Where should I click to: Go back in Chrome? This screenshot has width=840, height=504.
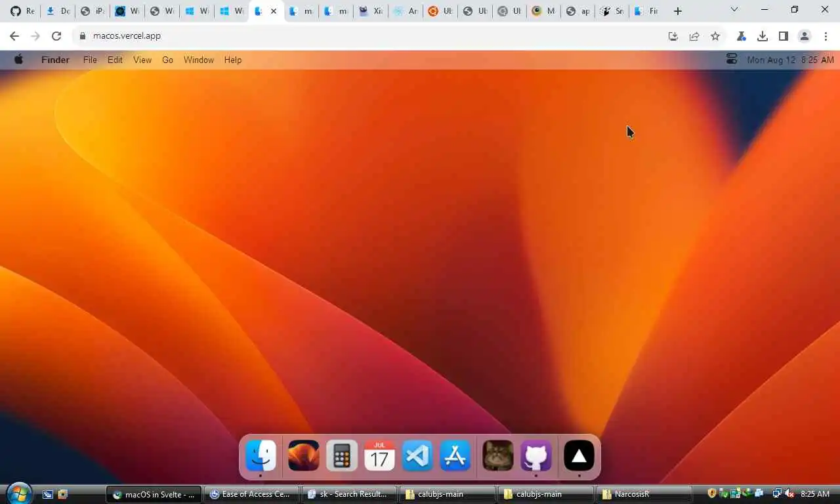click(14, 36)
